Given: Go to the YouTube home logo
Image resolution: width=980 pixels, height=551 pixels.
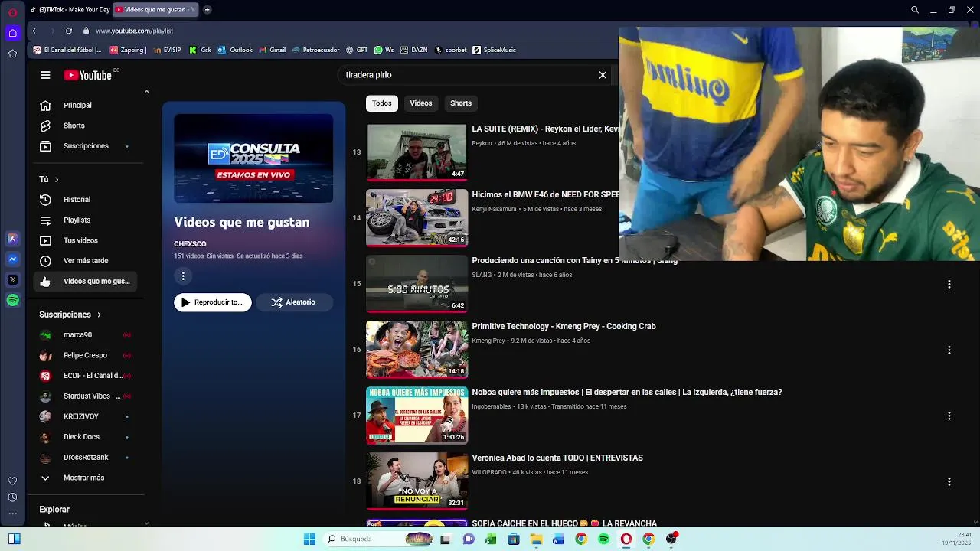Looking at the screenshot, I should (87, 75).
